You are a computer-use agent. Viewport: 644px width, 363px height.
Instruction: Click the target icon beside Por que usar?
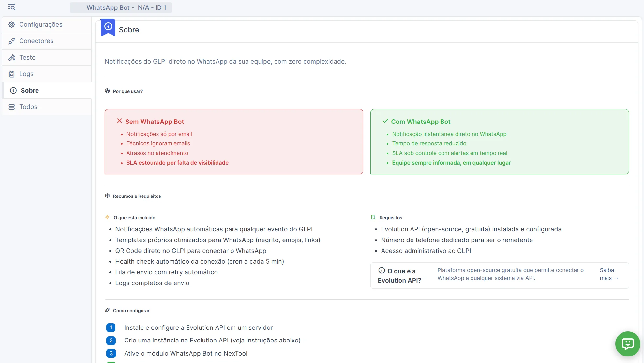pos(107,91)
